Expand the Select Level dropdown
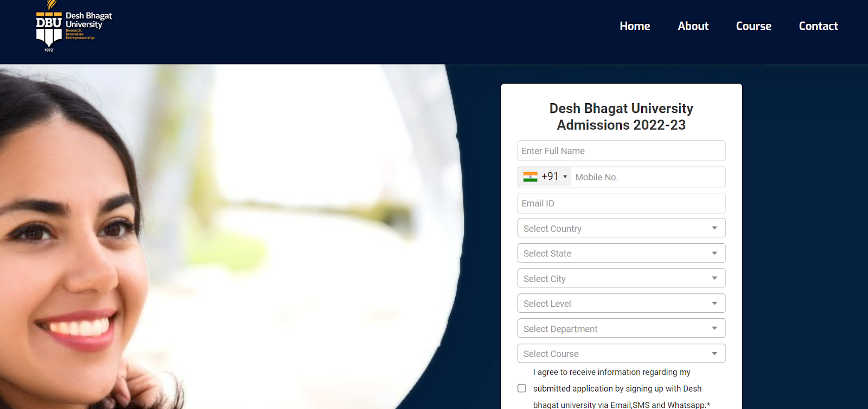Viewport: 868px width, 409px height. pyautogui.click(x=621, y=303)
